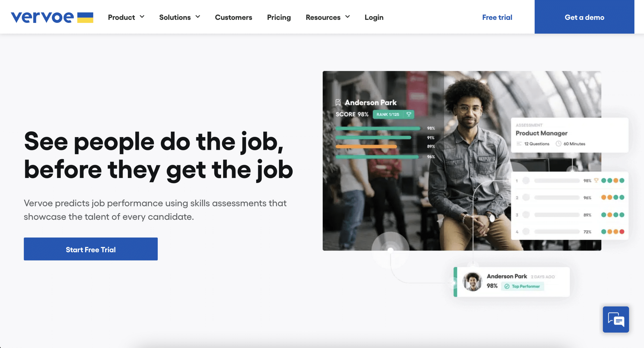The width and height of the screenshot is (644, 348).
Task: Go to the Pricing page
Action: pyautogui.click(x=279, y=17)
